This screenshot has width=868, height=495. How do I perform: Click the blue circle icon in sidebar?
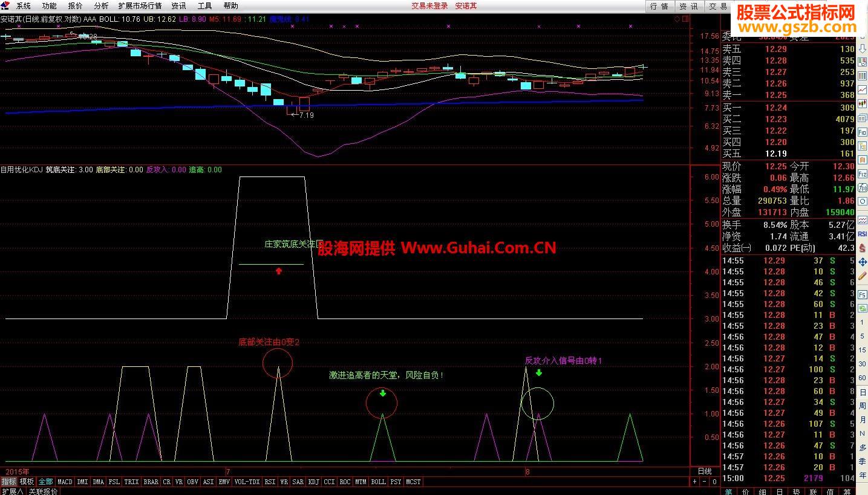tap(863, 201)
